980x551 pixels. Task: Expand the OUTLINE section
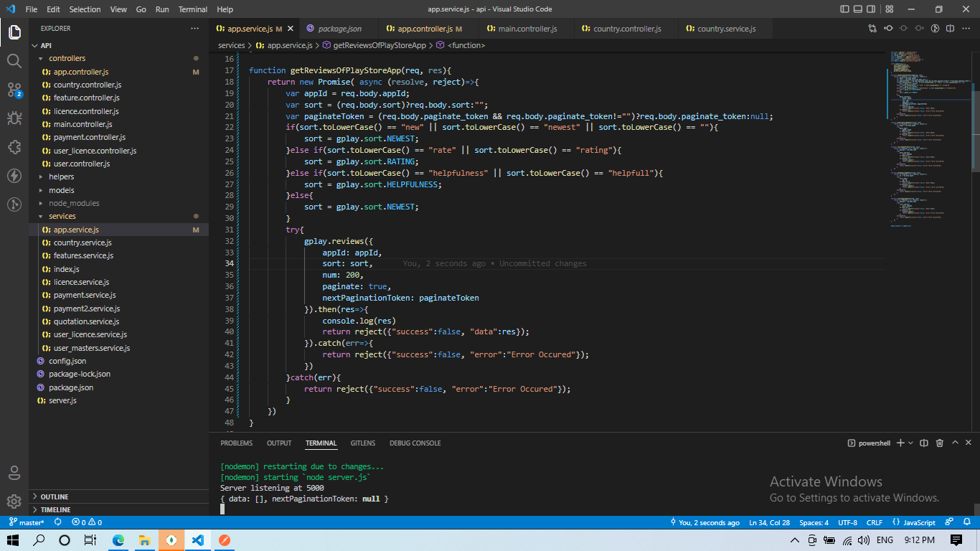point(55,496)
